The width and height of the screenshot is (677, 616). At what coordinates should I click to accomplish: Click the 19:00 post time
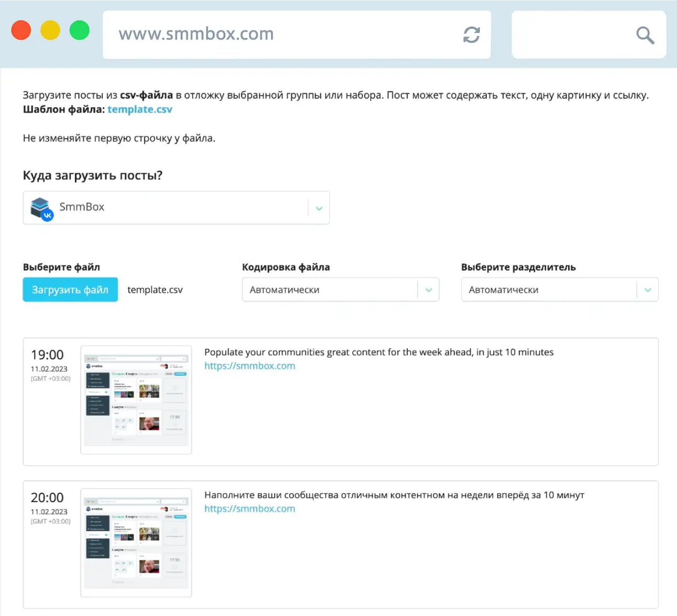pyautogui.click(x=47, y=355)
